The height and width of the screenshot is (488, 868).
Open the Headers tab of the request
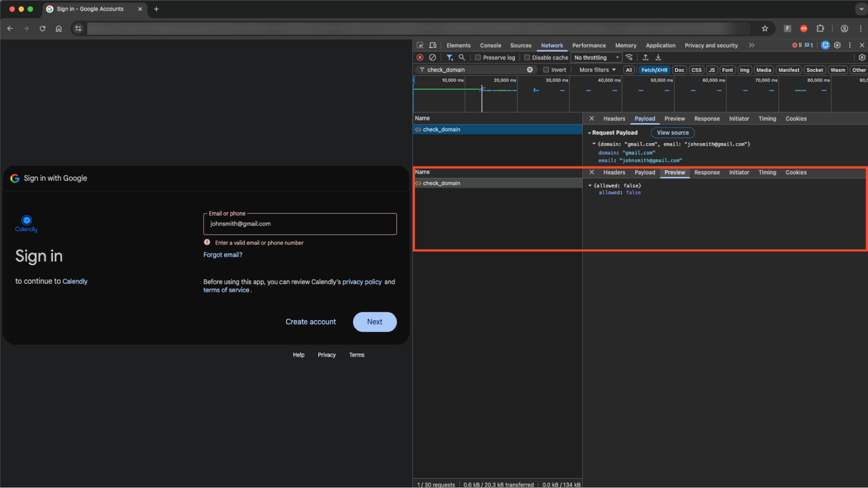click(x=614, y=118)
